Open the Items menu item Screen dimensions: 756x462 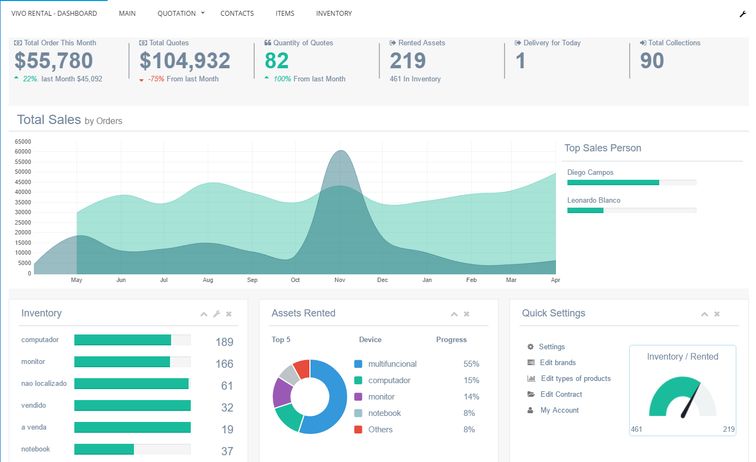point(284,14)
